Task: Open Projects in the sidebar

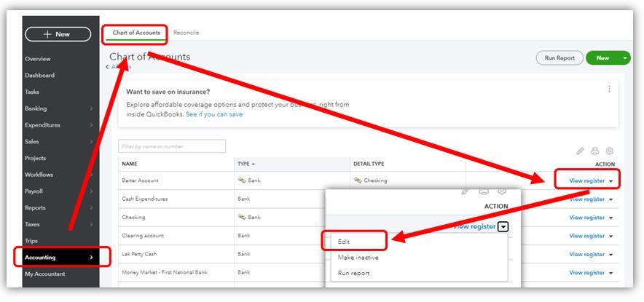Action: pyautogui.click(x=35, y=158)
